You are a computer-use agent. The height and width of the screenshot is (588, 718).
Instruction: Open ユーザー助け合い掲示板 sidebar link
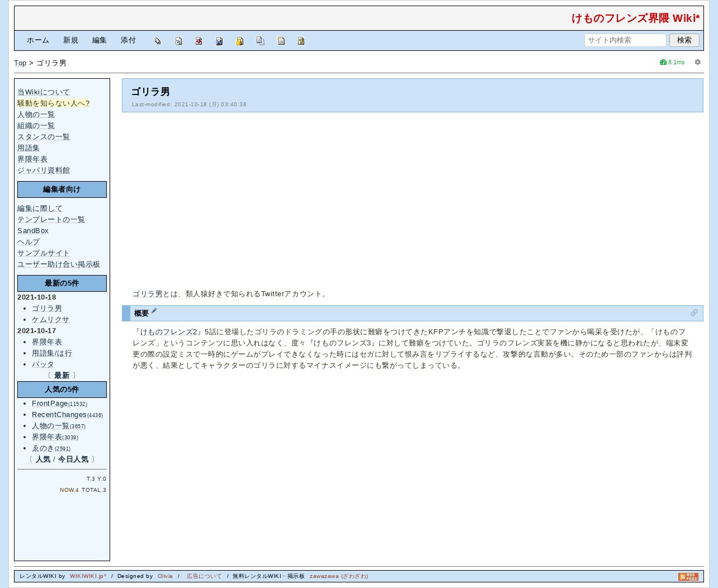(x=59, y=264)
